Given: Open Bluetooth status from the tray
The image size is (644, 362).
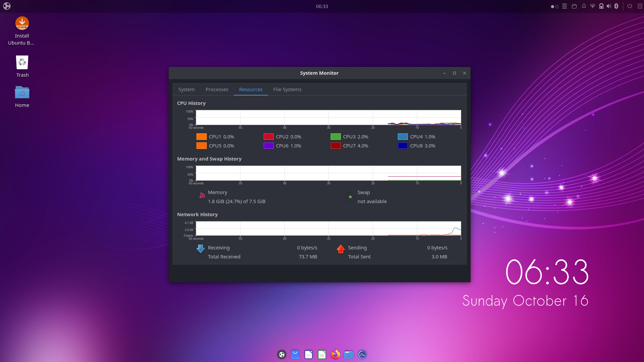Looking at the screenshot, I should [x=616, y=6].
